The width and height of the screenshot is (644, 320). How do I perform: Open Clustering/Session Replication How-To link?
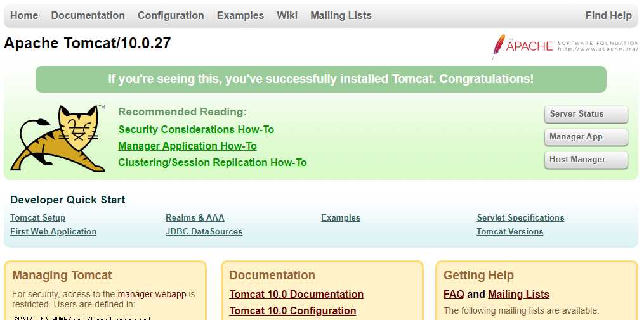[x=213, y=163]
